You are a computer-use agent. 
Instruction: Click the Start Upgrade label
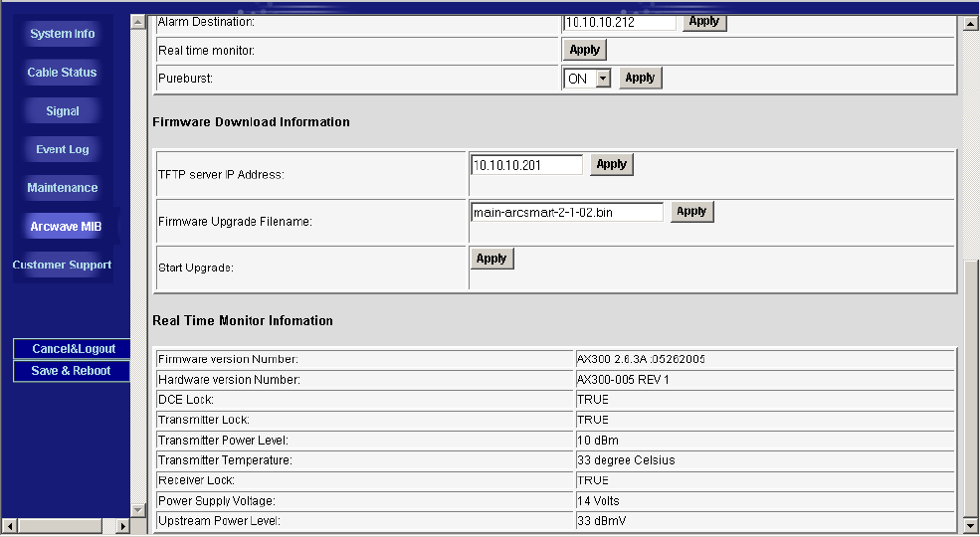point(196,268)
